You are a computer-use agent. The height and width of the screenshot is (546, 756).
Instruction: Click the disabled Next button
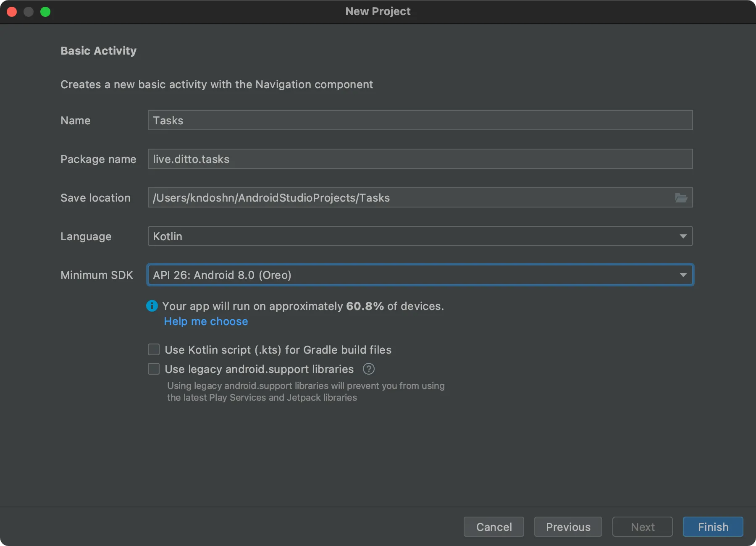tap(643, 527)
